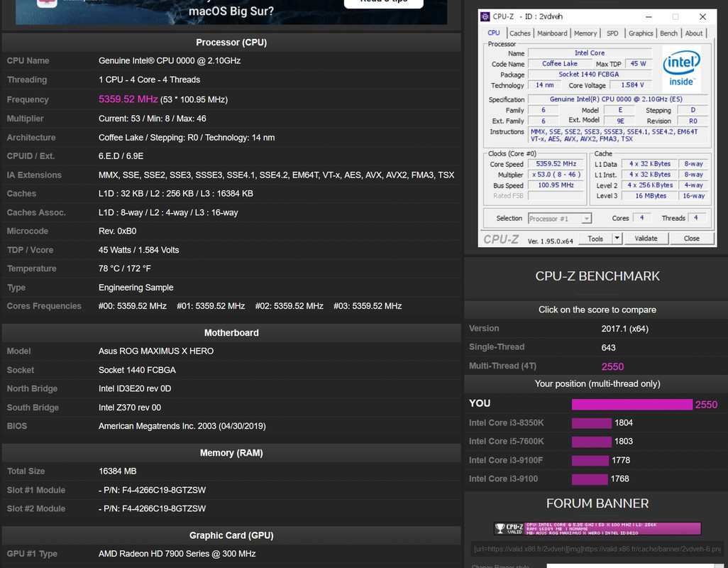Click the forum banner image

click(x=597, y=528)
